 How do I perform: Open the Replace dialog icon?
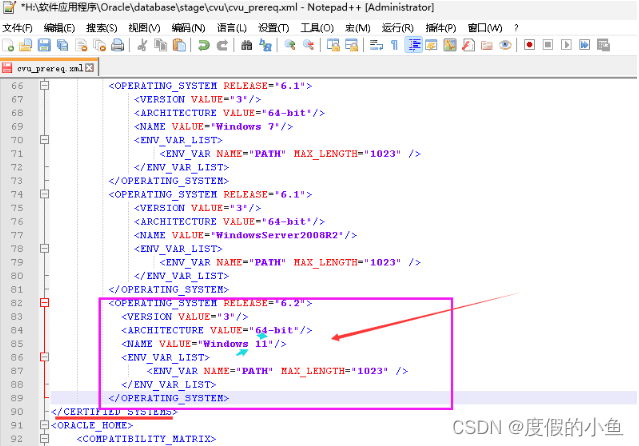[x=265, y=45]
